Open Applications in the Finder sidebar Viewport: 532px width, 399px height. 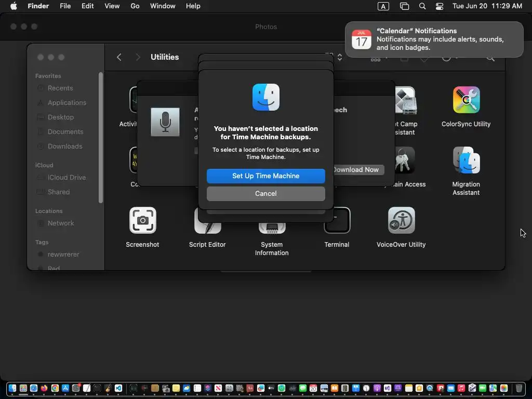click(x=67, y=103)
